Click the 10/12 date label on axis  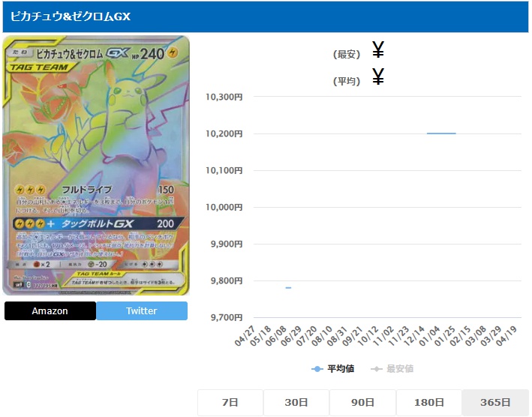[368, 336]
